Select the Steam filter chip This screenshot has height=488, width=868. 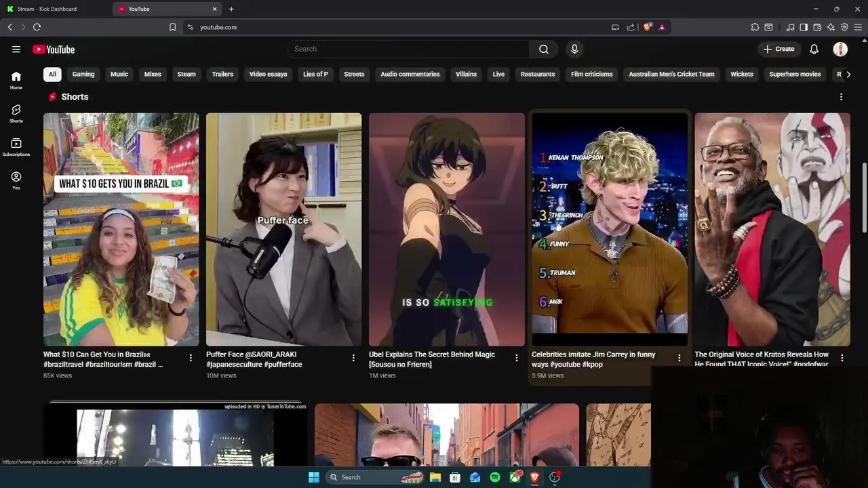click(x=186, y=74)
